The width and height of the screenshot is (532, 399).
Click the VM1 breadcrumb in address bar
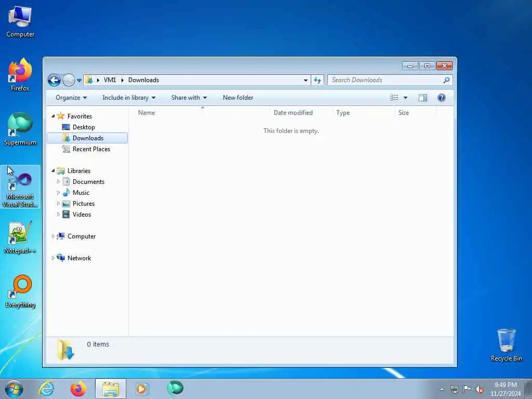click(110, 80)
